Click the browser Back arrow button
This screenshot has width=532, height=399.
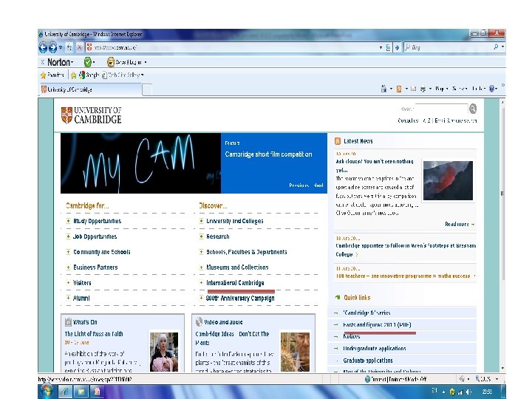(x=43, y=47)
